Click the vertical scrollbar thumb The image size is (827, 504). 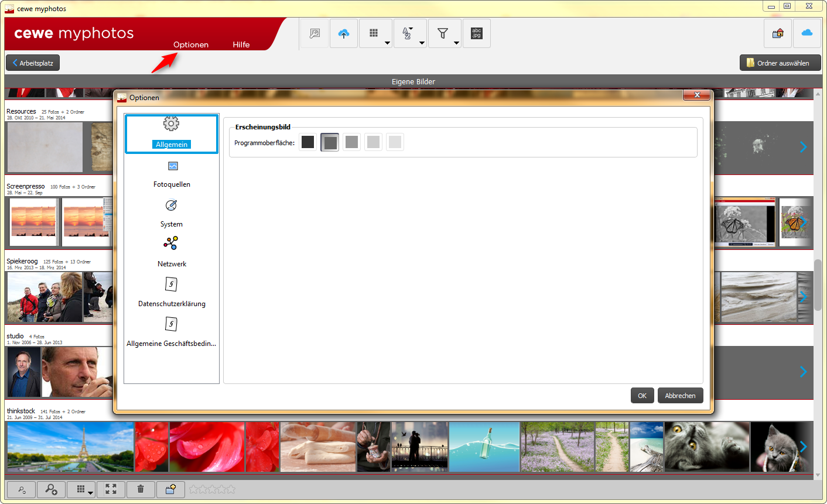(x=818, y=284)
